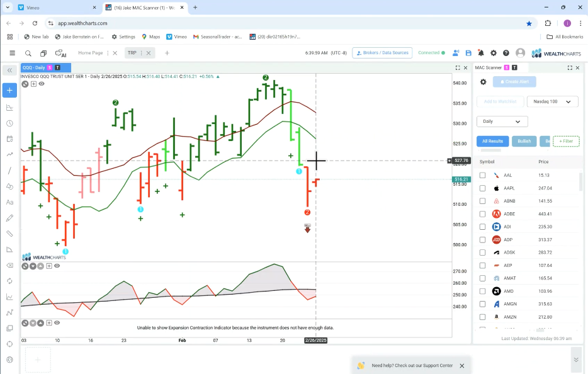Maximize the QQQ chart panel
The width and height of the screenshot is (588, 374).
458,68
